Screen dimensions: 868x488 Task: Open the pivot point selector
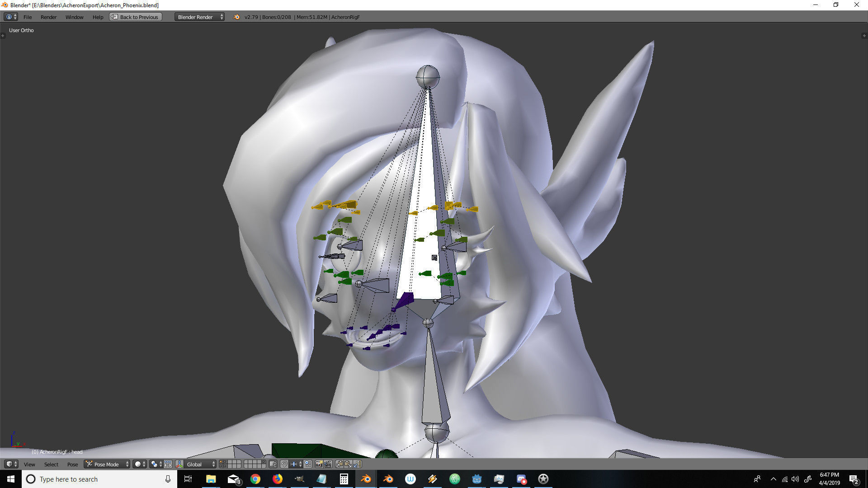tap(156, 464)
